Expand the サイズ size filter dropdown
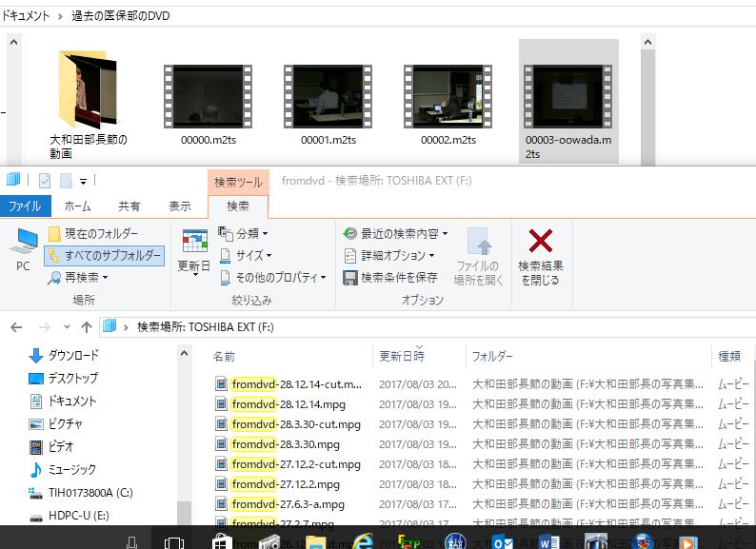Screen dimensions: 756x549 (x=246, y=255)
